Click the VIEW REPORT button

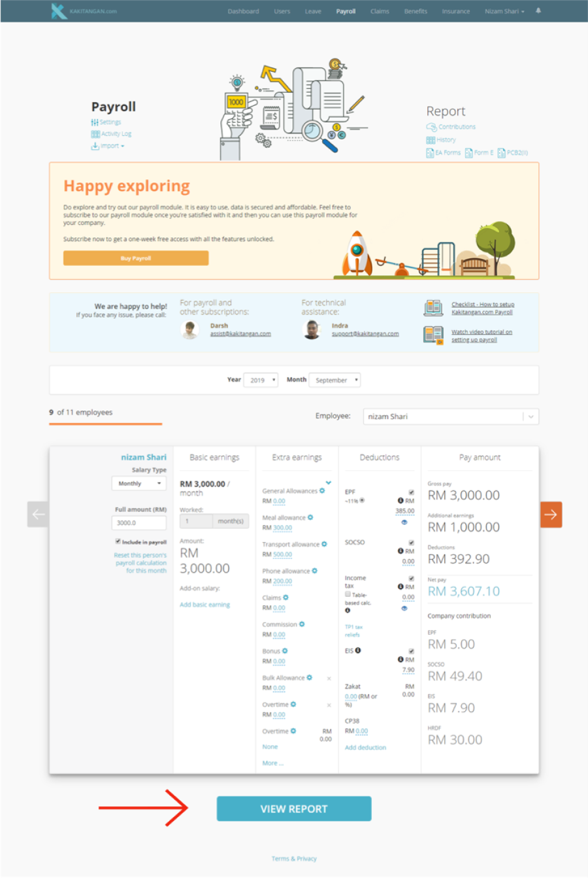[x=294, y=809]
